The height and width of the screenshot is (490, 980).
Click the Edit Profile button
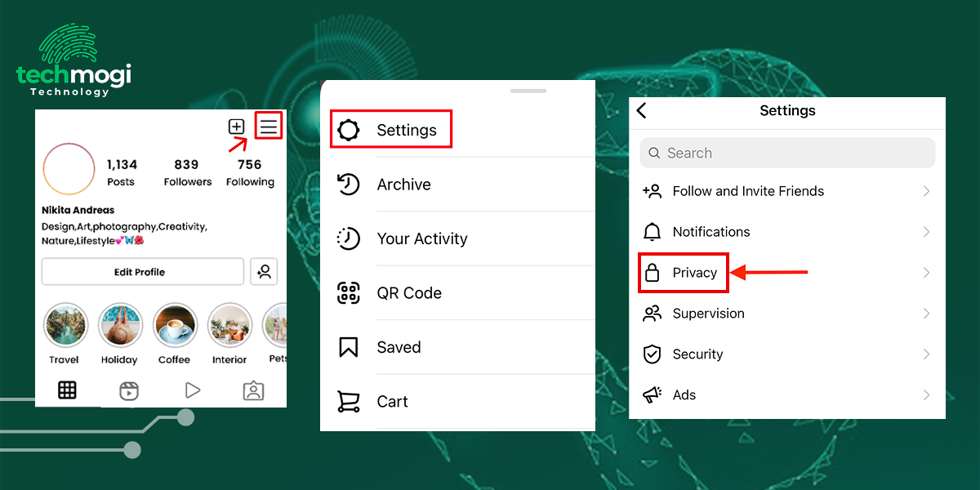pos(143,272)
